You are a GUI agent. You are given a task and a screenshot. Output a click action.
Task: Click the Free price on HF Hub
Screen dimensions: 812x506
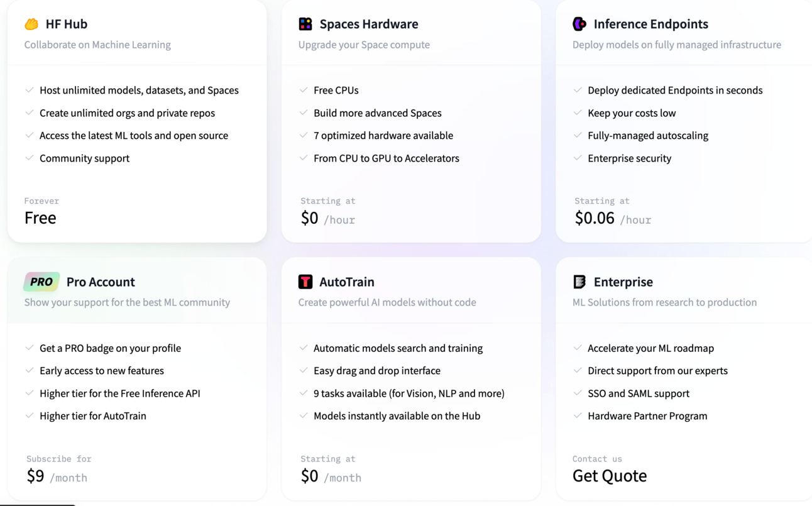coord(40,217)
